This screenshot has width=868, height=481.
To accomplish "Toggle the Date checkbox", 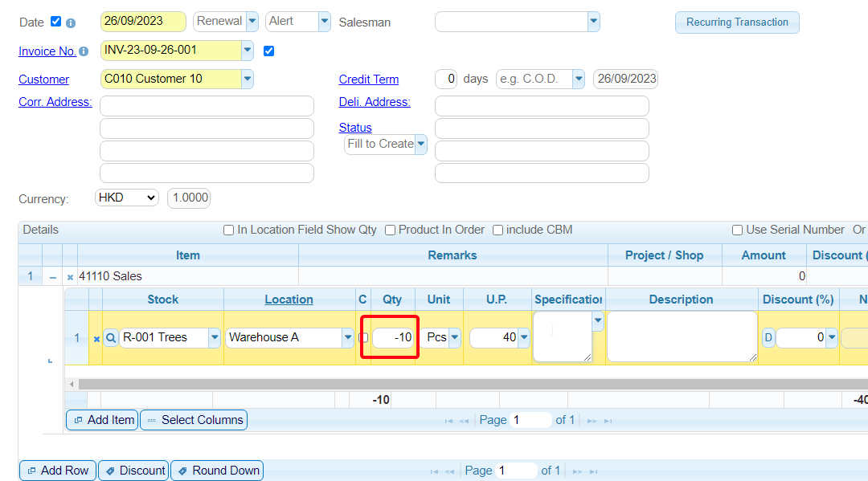I will click(56, 22).
